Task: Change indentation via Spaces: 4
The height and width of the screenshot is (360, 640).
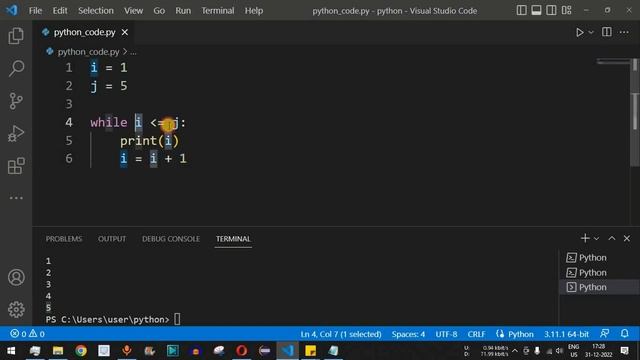Action: point(408,334)
